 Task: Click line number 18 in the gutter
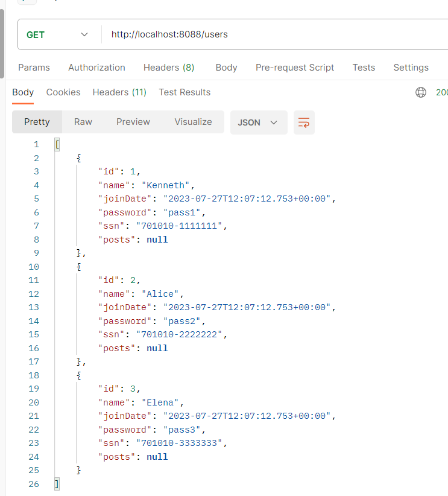[x=34, y=375]
